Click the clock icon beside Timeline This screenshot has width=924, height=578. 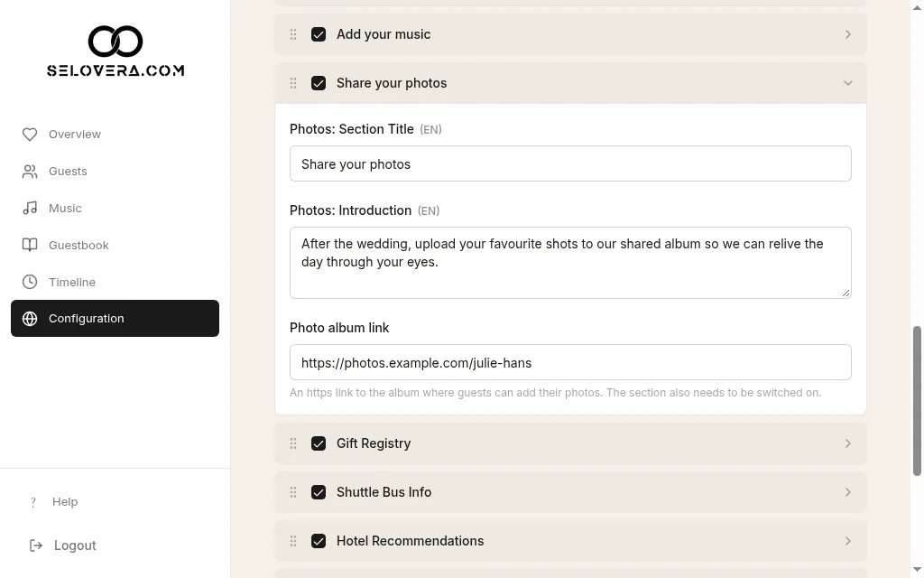pyautogui.click(x=30, y=282)
